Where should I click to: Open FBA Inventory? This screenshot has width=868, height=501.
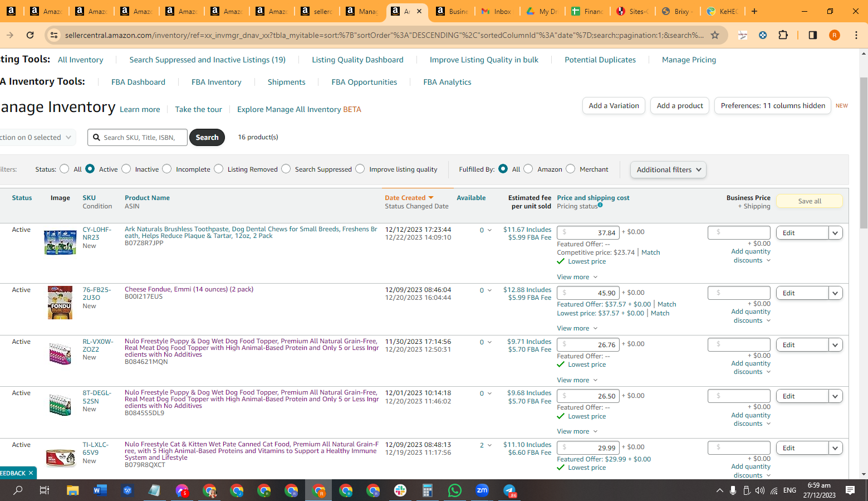[x=216, y=82]
